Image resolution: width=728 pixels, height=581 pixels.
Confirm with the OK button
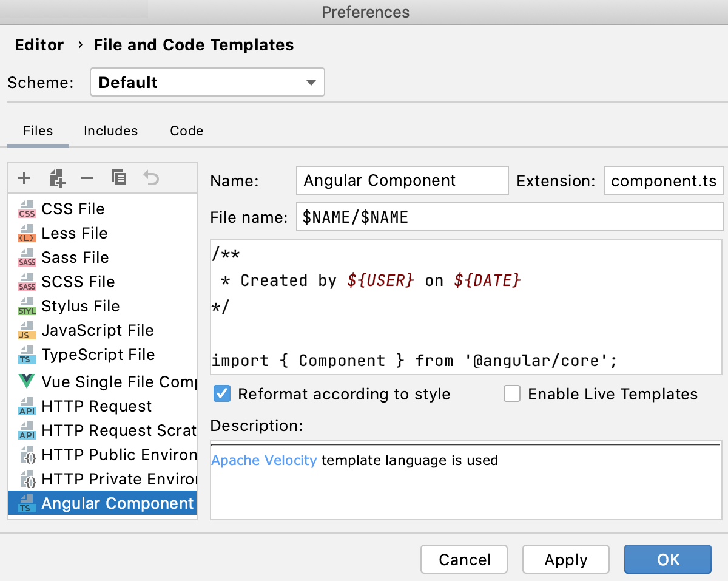pos(668,559)
